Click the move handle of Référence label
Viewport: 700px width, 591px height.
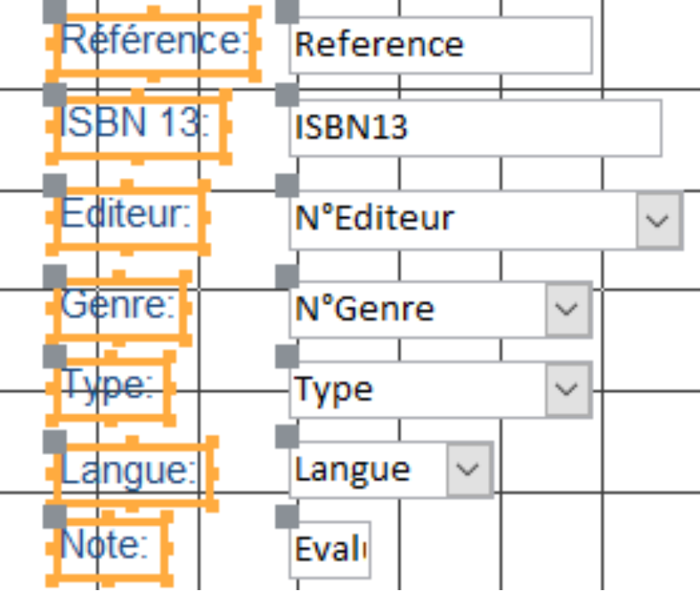click(55, 12)
